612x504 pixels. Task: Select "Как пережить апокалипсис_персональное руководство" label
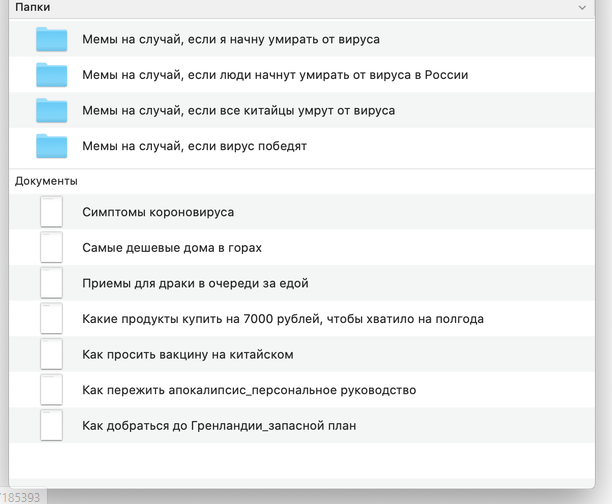pyautogui.click(x=249, y=390)
